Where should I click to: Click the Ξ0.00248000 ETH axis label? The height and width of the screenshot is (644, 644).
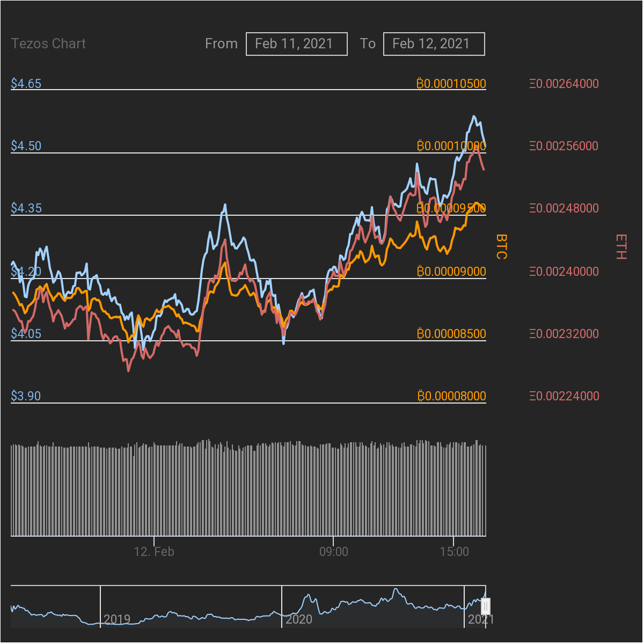click(564, 208)
